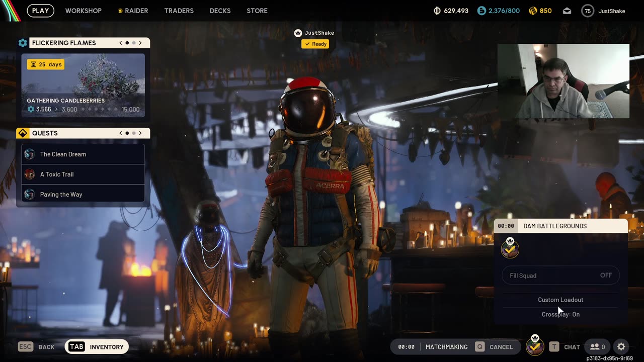Click the Quests panel diamond icon

pyautogui.click(x=23, y=133)
